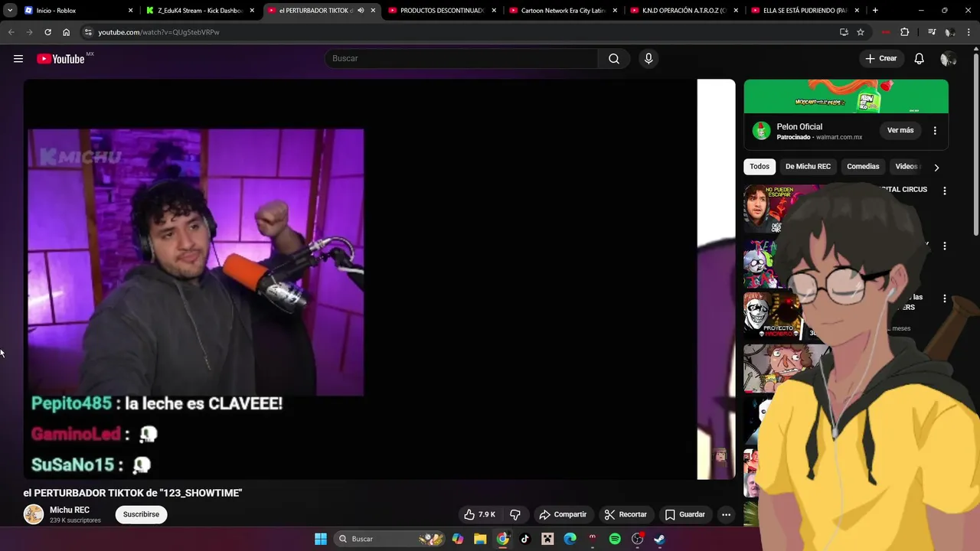Viewport: 980px width, 551px height.
Task: Start voice search with the microphone icon
Action: click(x=648, y=59)
